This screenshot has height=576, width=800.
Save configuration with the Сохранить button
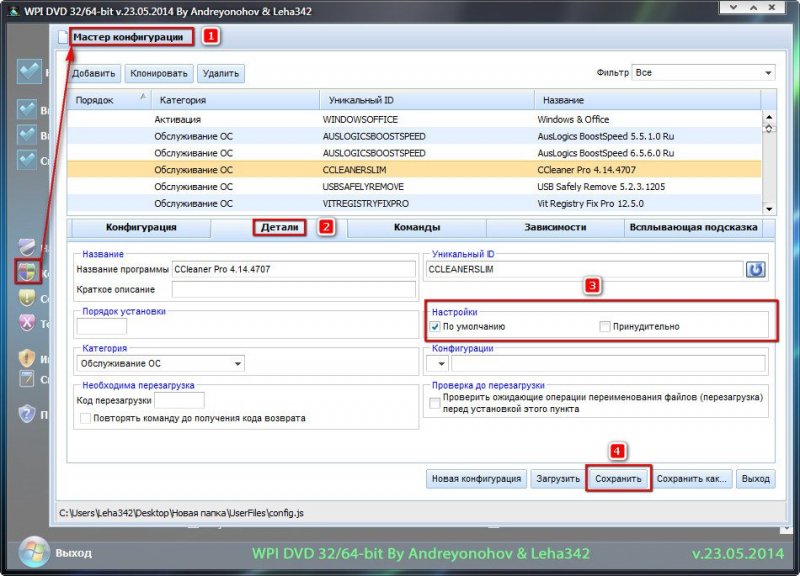[x=618, y=479]
